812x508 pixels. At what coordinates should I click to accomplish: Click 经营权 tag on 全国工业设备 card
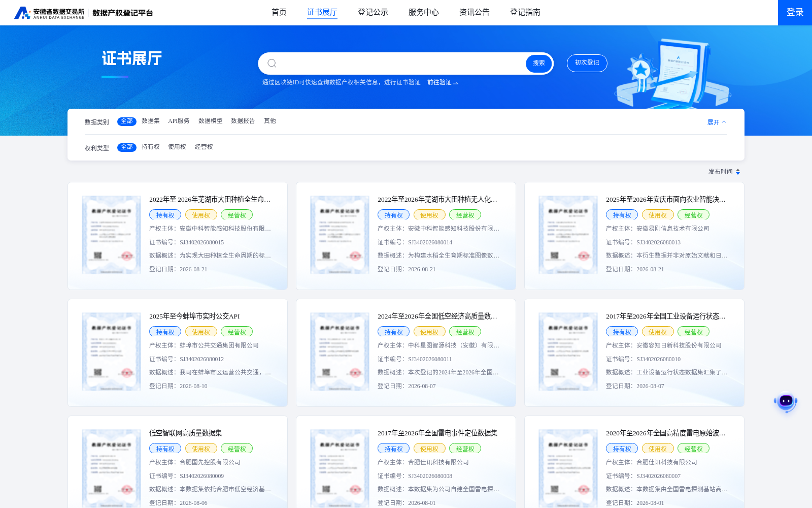coord(694,332)
